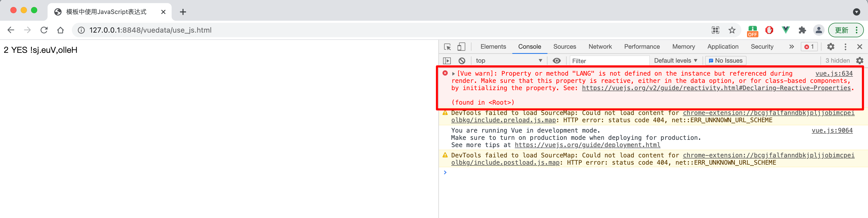
Task: Click the '3 hidden' messages label
Action: [837, 61]
